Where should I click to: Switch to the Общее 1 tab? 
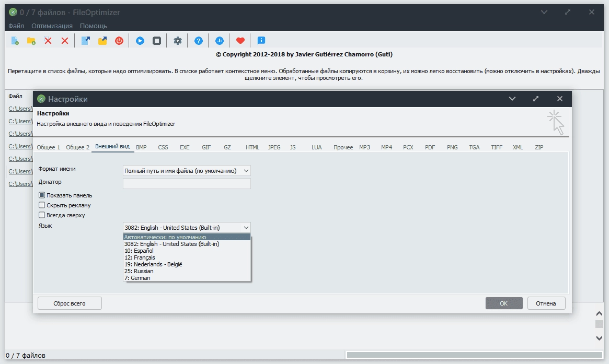(x=49, y=147)
